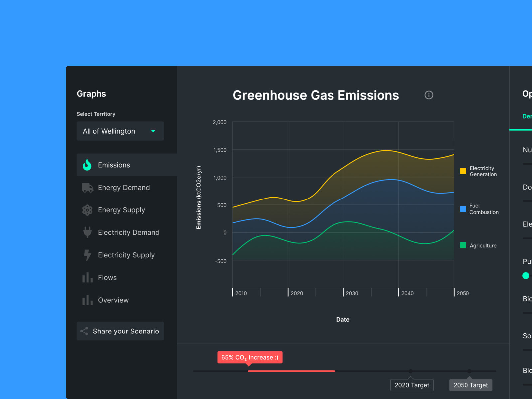The width and height of the screenshot is (532, 399).
Task: Click the dropdown arrow in territory selector
Action: coord(153,131)
